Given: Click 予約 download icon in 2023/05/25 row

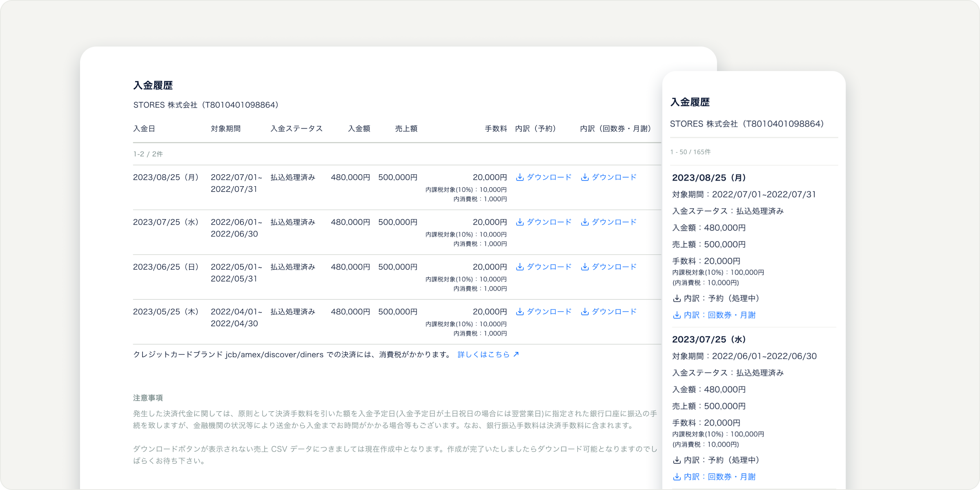Looking at the screenshot, I should point(520,312).
